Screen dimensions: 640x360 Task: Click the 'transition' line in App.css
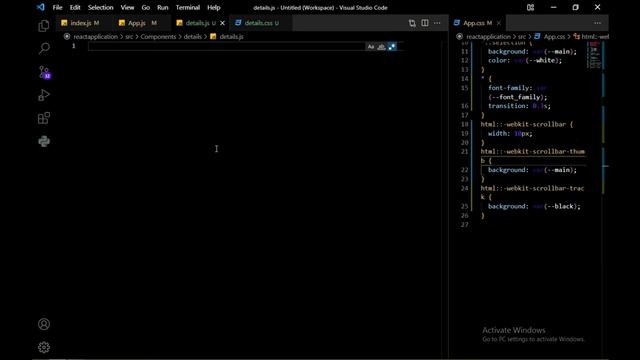click(x=519, y=106)
